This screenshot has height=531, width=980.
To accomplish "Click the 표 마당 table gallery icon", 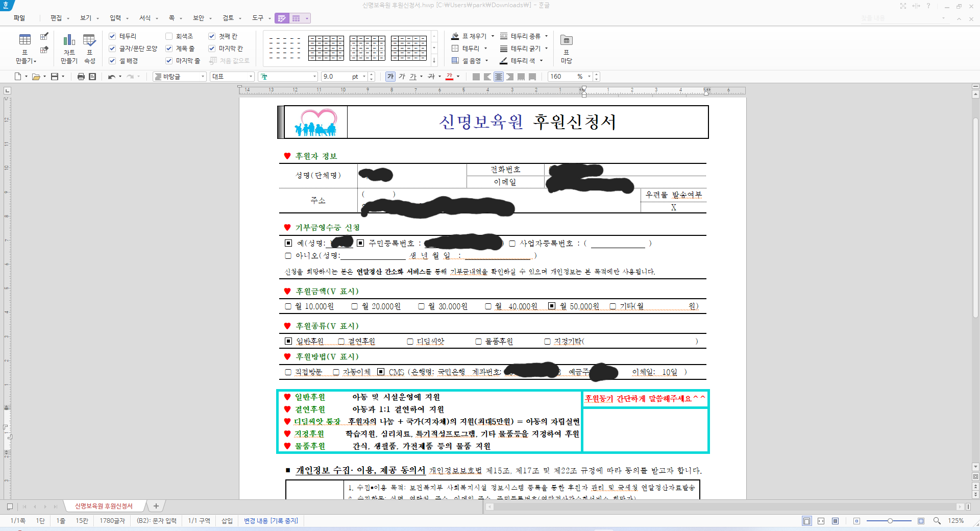I will click(566, 40).
